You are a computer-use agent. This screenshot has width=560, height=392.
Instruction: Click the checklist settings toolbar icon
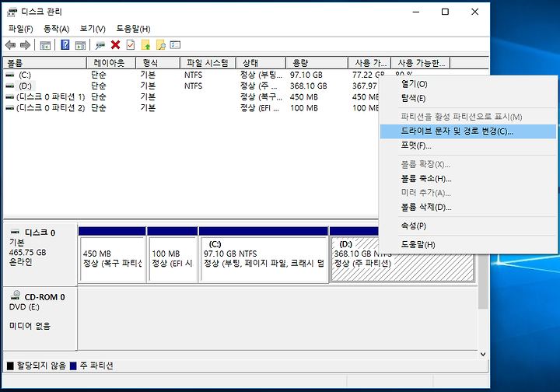(175, 45)
